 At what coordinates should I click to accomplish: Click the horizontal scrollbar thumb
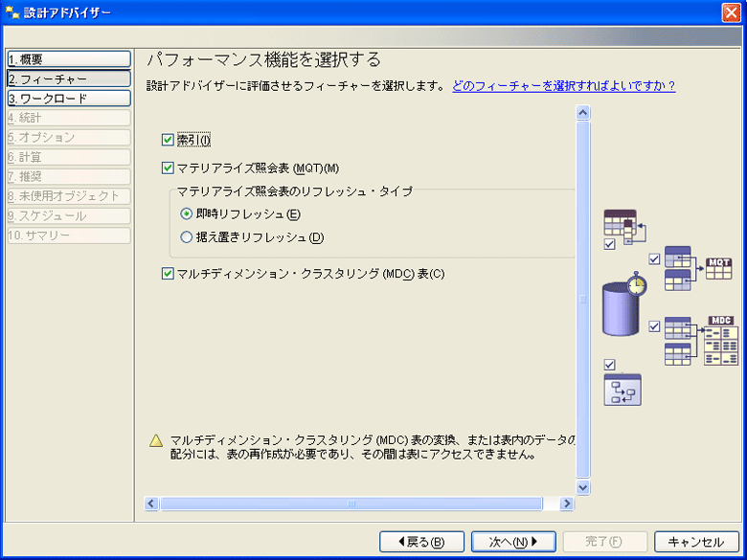351,504
